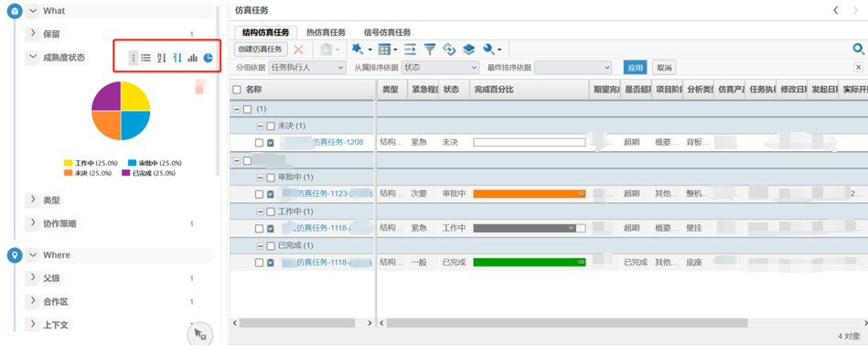Viewport: 868px width, 348px height.
Task: Click the blue 应用 button
Action: 635,68
